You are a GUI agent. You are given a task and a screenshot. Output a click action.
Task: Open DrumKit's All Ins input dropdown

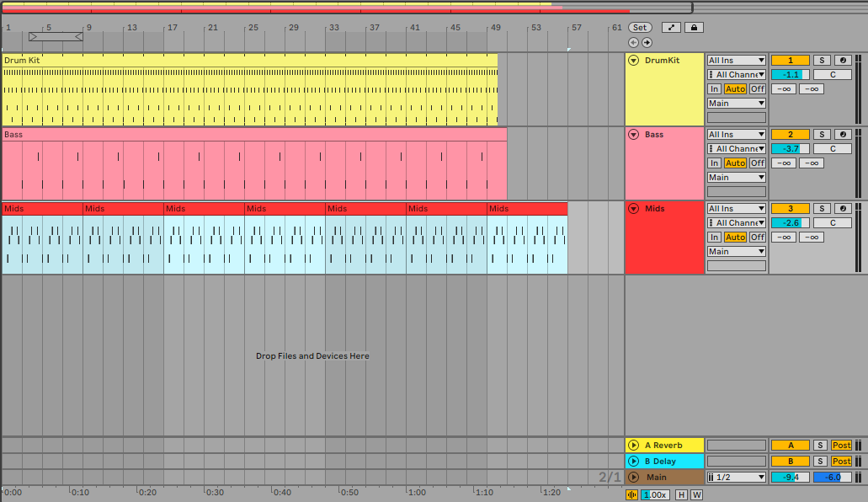tap(736, 61)
